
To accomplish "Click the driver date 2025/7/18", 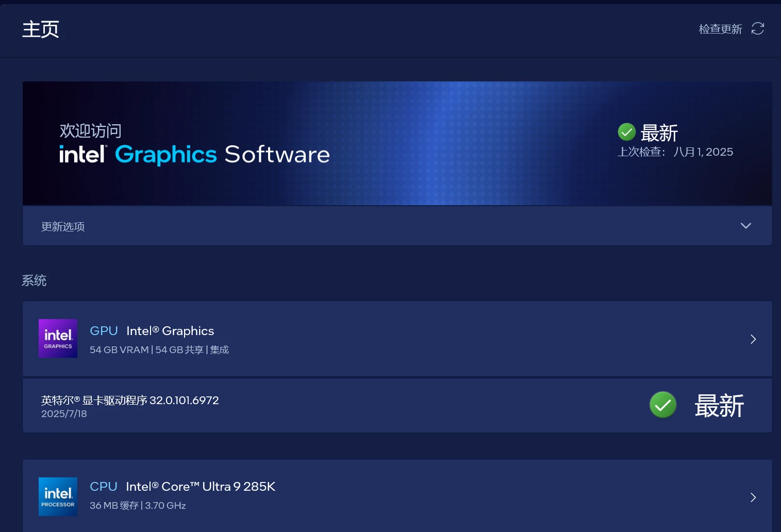I will click(x=64, y=413).
